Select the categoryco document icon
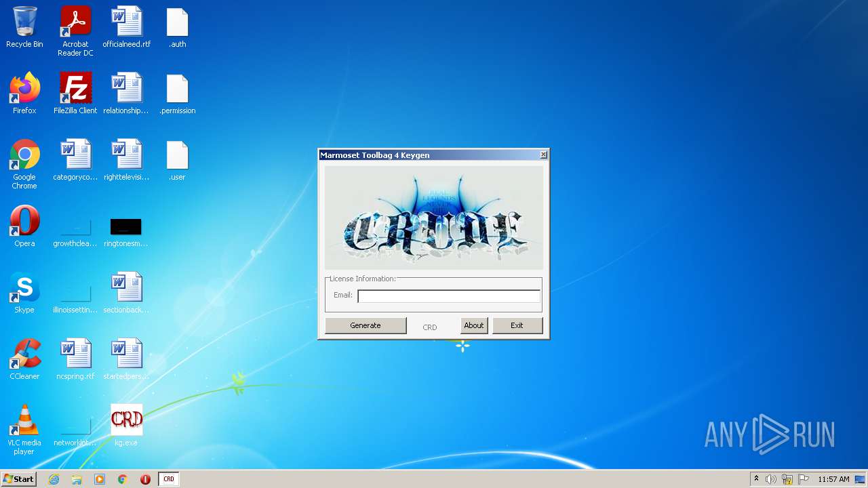Image resolution: width=868 pixels, height=488 pixels. tap(75, 160)
